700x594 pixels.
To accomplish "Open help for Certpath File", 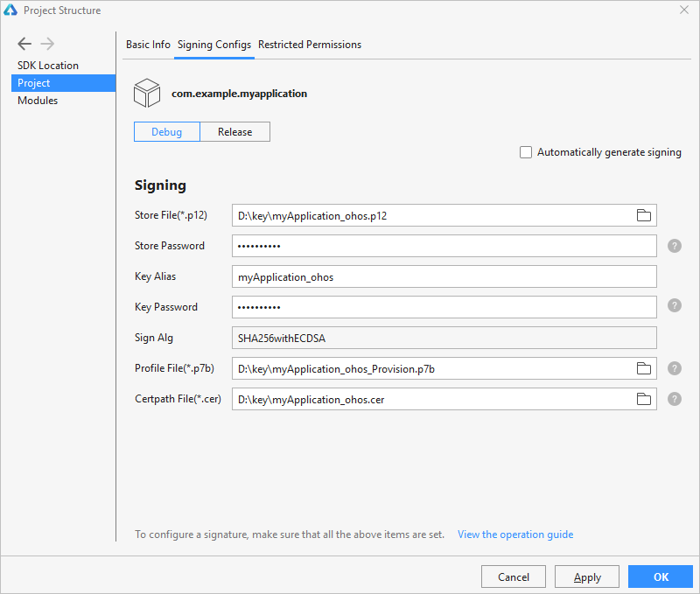I will tap(674, 399).
